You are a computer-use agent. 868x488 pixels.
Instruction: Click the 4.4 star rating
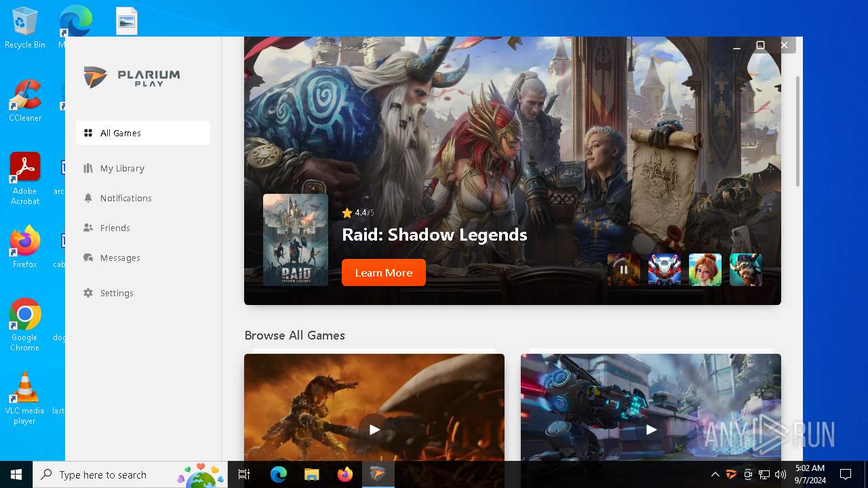[359, 213]
